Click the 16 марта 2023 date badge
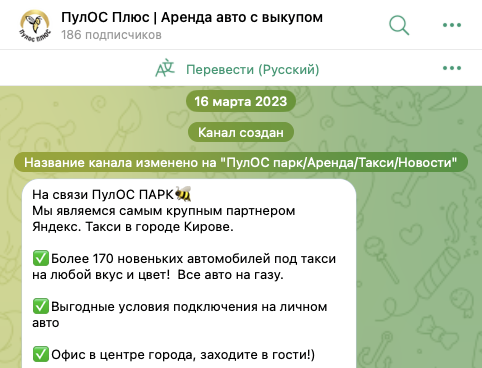 (x=241, y=101)
